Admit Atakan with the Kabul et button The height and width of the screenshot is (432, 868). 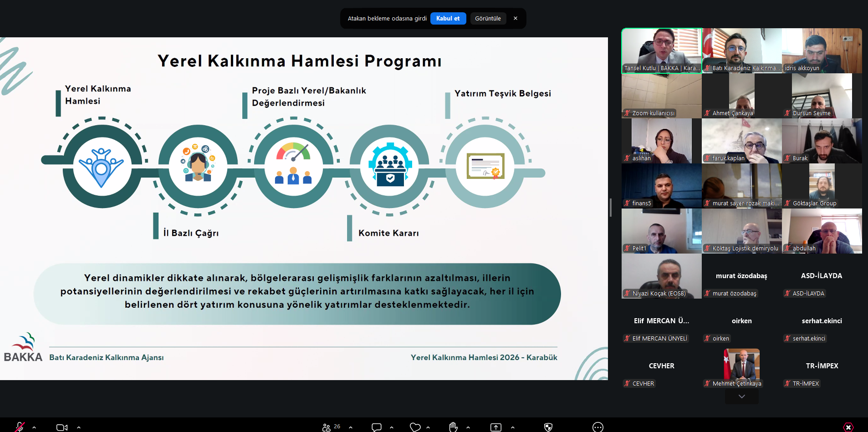448,19
